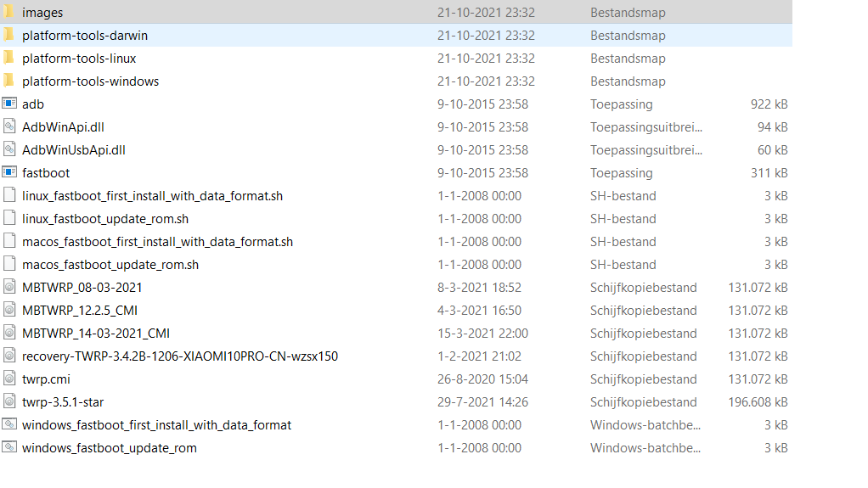868x488 pixels.
Task: Select recovery-TWRP-3.4.2B-1206-XIAOMI10PRO-CN-wzsx150 file name
Action: coord(180,356)
